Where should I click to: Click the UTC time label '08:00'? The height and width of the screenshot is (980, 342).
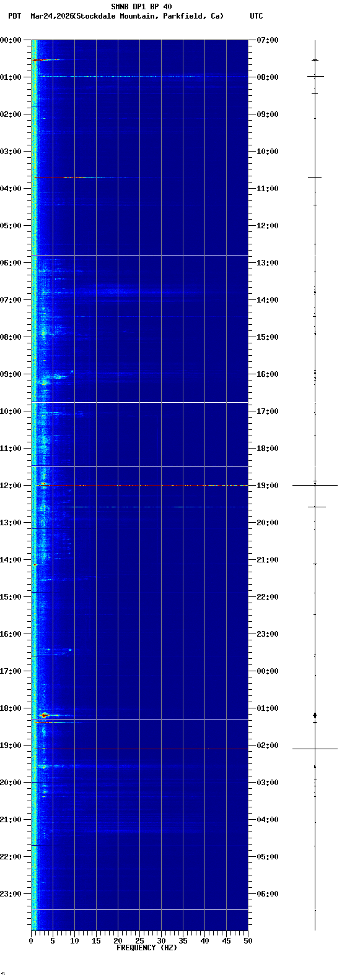point(268,77)
